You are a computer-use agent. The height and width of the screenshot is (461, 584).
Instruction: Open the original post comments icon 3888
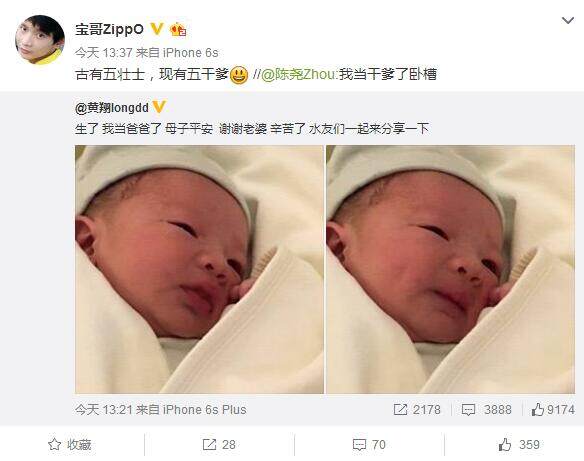486,410
